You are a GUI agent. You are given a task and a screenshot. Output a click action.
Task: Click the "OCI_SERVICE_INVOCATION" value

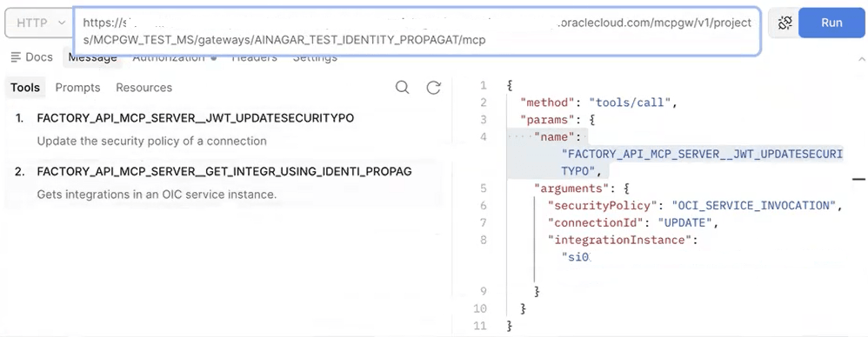click(753, 205)
